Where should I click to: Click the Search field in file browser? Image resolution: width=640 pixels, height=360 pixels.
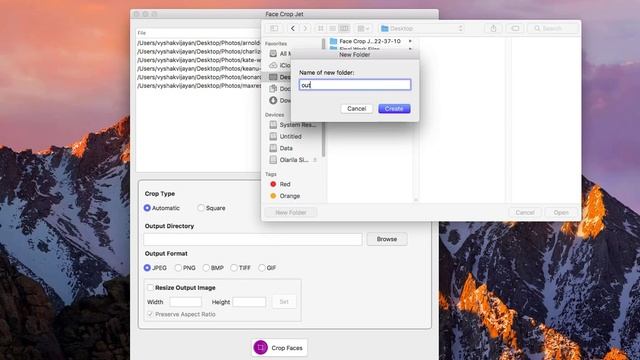(553, 28)
